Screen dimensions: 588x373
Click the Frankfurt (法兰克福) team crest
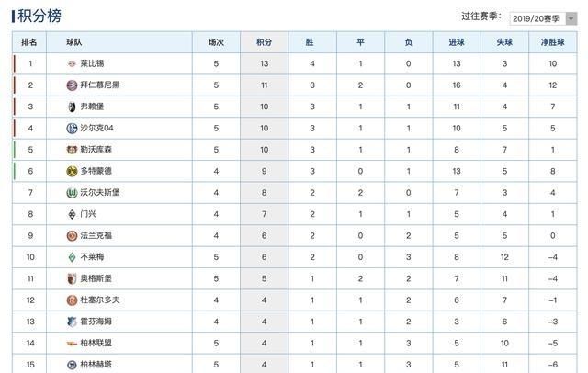[x=72, y=236]
